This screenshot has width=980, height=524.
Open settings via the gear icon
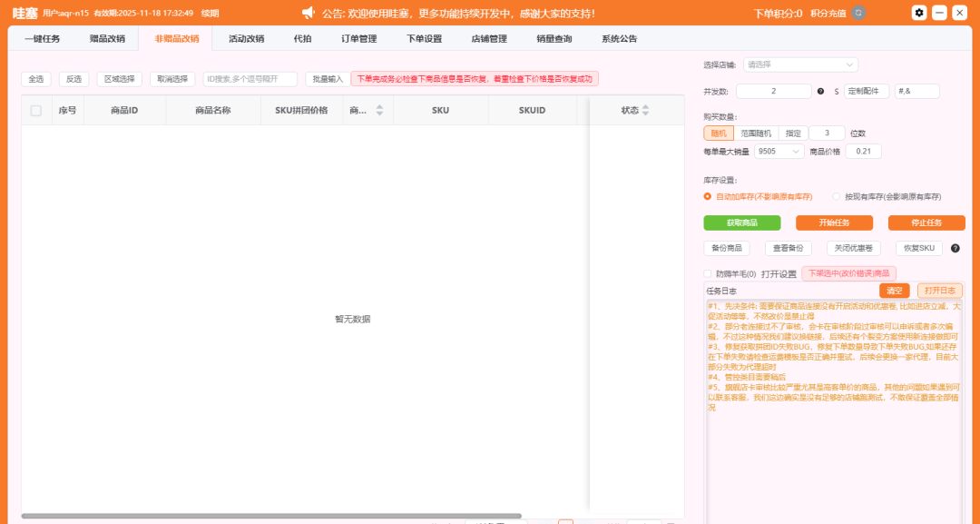pyautogui.click(x=919, y=13)
